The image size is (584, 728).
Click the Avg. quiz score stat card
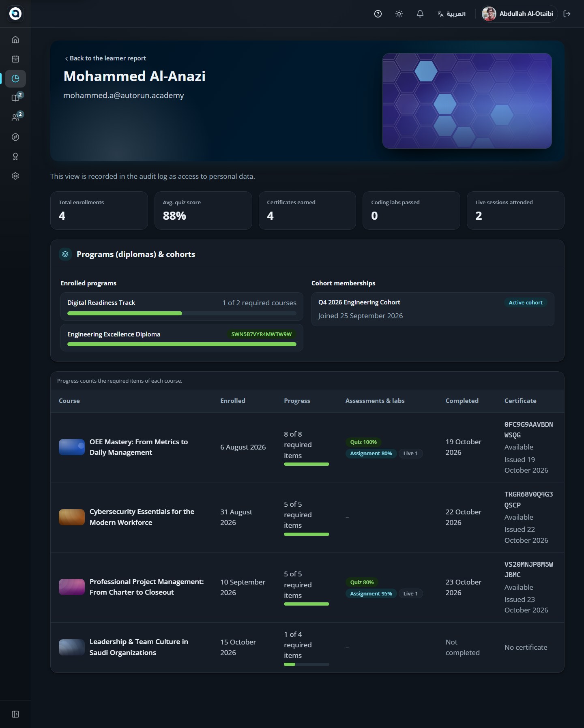click(203, 211)
